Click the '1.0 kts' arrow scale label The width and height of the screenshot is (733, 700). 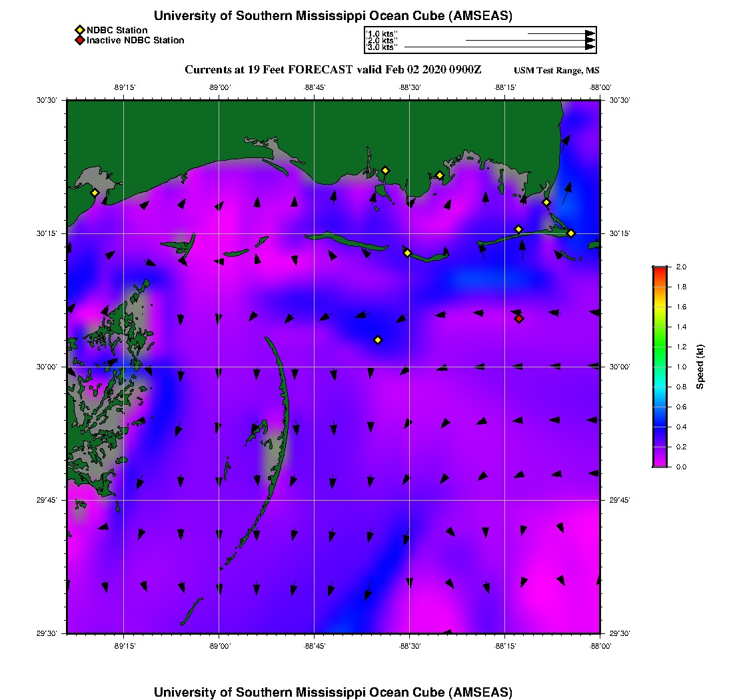pyautogui.click(x=381, y=34)
